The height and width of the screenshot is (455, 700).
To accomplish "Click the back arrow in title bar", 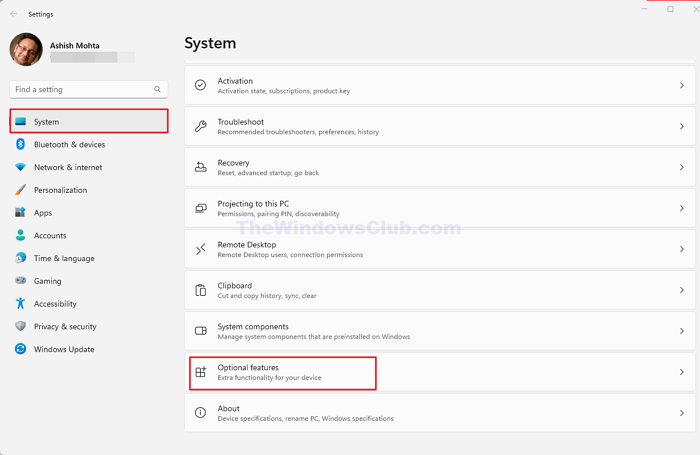I will click(x=14, y=14).
